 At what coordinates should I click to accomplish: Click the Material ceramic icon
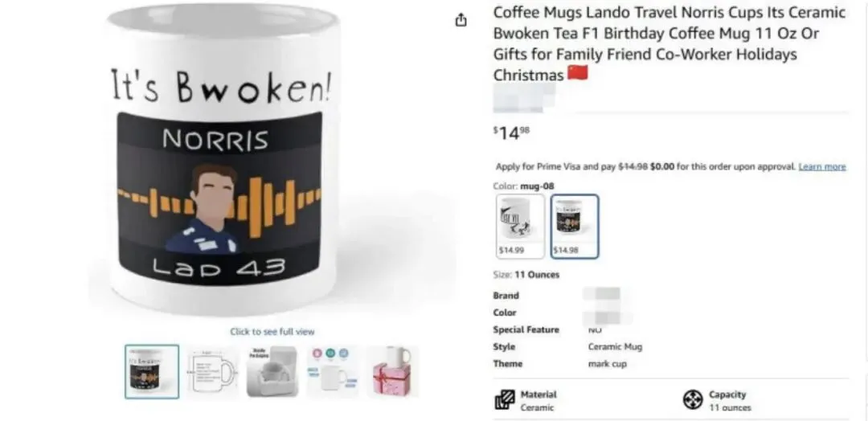tap(504, 399)
